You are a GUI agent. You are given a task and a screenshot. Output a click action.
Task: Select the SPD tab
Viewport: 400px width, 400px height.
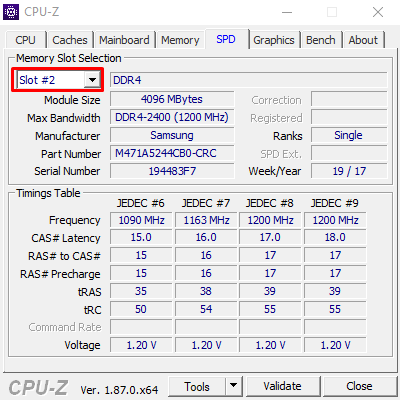pyautogui.click(x=226, y=39)
